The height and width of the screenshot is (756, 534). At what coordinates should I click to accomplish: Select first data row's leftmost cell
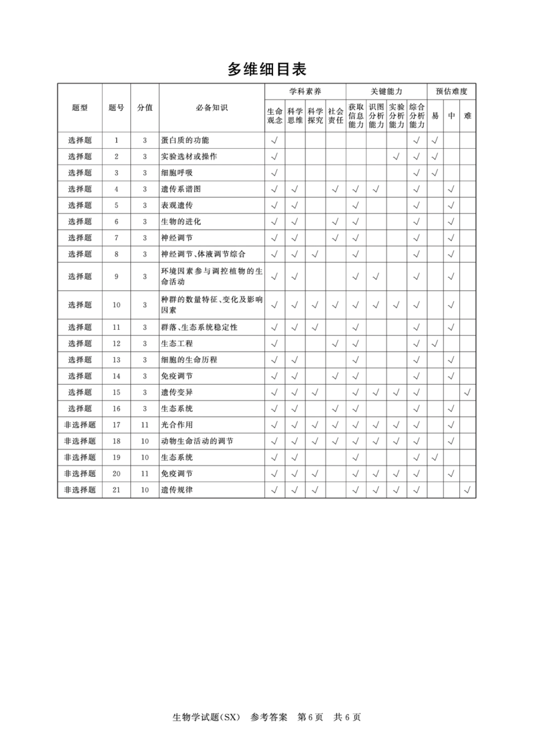tap(83, 139)
